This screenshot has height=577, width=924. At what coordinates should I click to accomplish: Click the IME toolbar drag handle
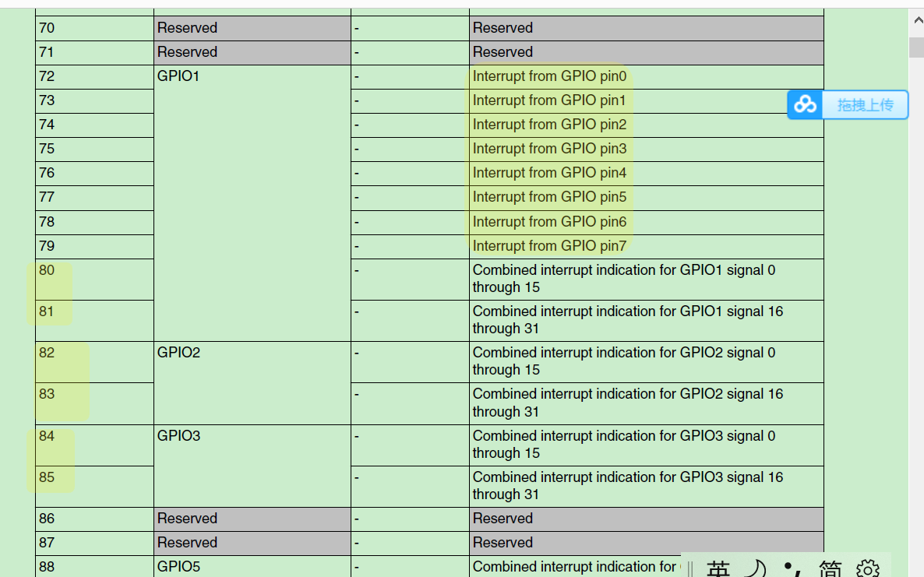pyautogui.click(x=690, y=569)
